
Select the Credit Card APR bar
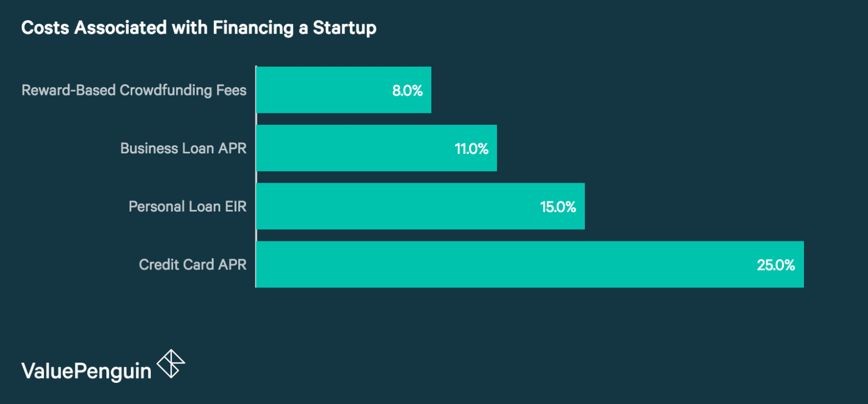coord(529,265)
